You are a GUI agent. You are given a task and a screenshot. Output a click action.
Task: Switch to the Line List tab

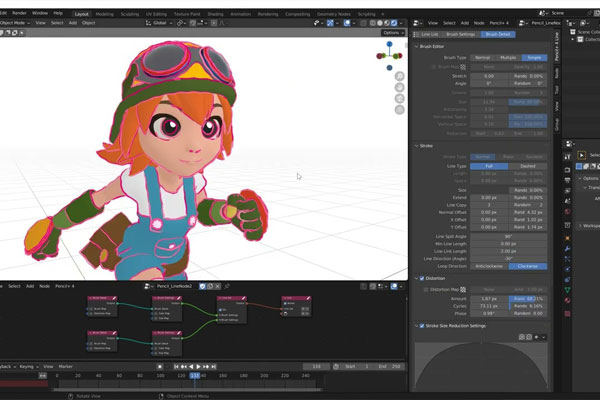pos(429,34)
